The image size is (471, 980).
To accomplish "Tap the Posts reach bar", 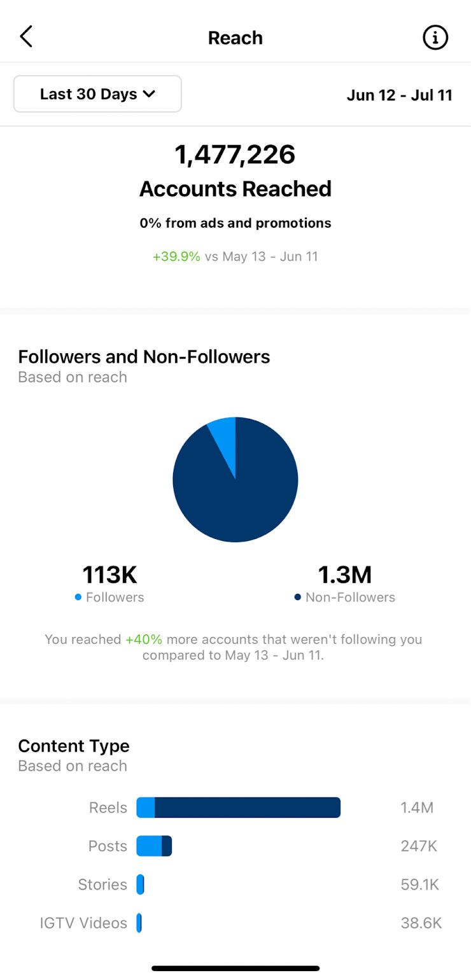I will [x=154, y=846].
